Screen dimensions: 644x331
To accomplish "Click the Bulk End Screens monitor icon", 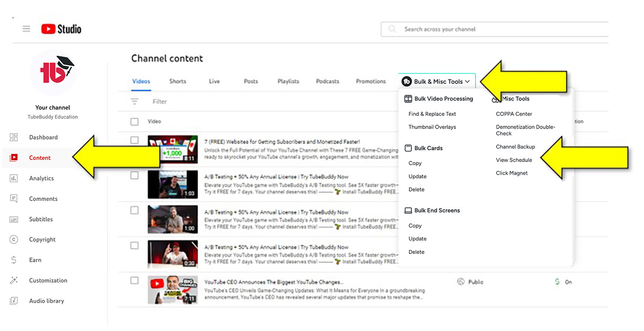I will (408, 211).
